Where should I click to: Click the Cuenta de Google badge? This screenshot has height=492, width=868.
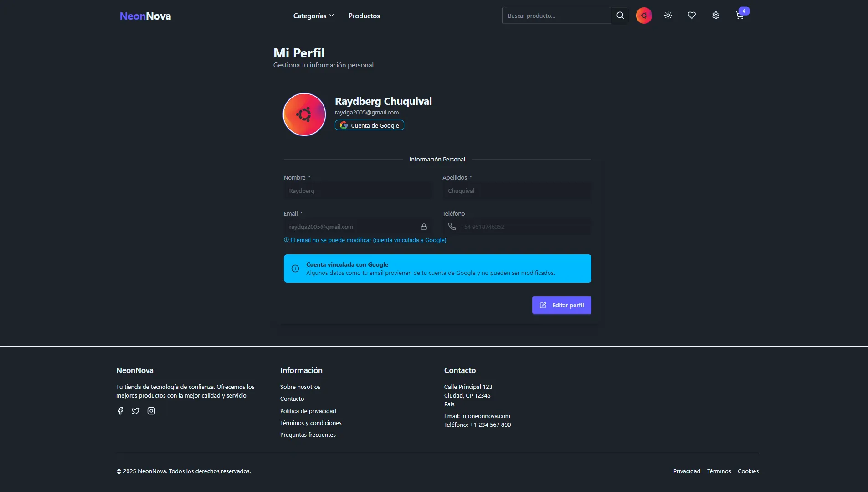[370, 125]
